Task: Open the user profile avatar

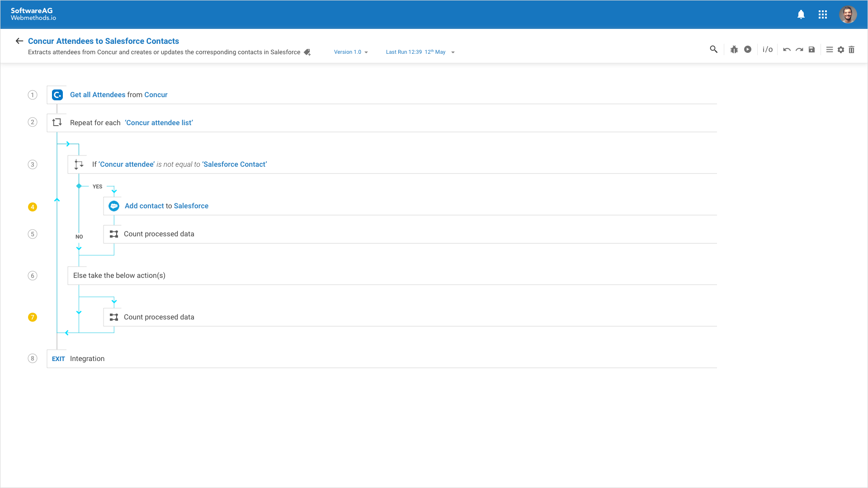Action: (x=848, y=14)
